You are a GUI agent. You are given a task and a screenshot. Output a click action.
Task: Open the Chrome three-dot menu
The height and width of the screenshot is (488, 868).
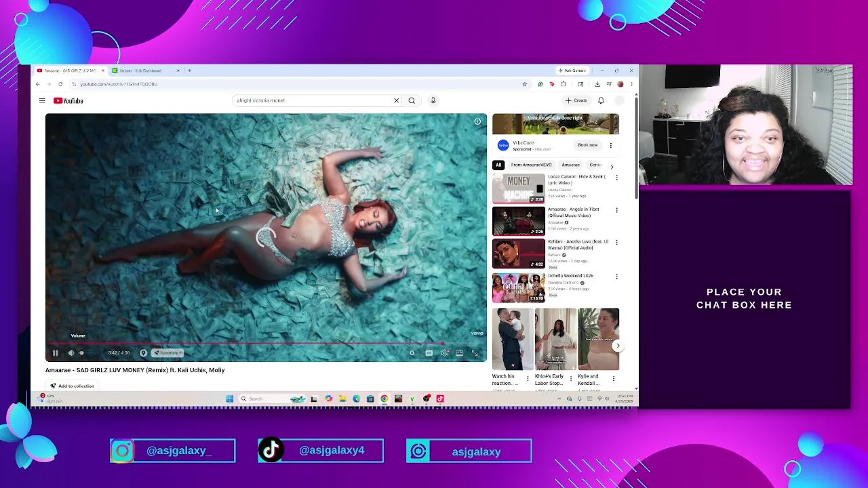click(631, 84)
